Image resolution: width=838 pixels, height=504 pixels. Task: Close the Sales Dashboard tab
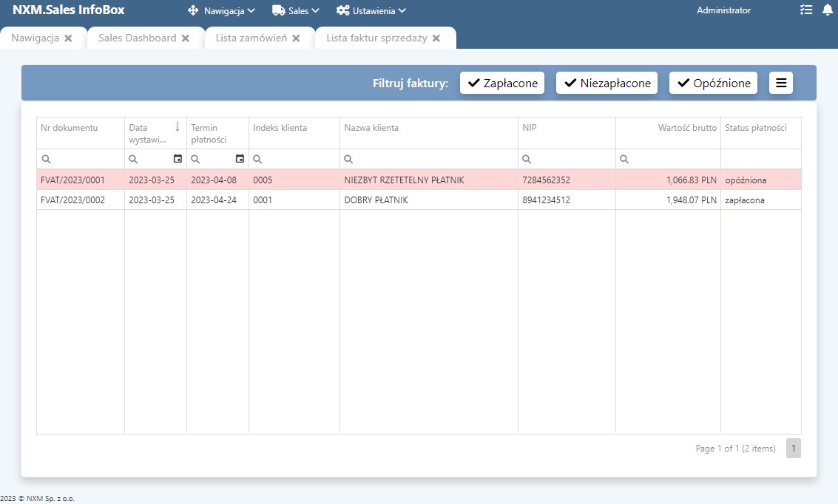click(186, 38)
